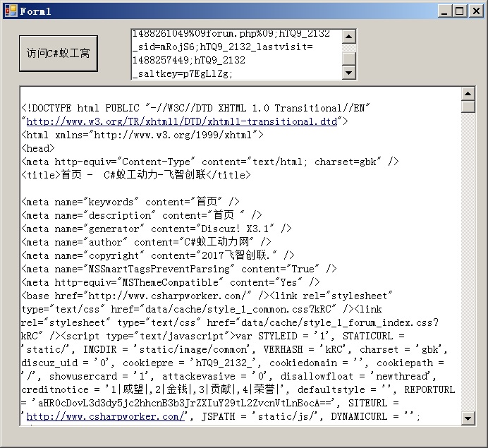Click up arrow of HTML textbox scrollbar
Viewport: 488px width, 448px height.
coord(468,93)
